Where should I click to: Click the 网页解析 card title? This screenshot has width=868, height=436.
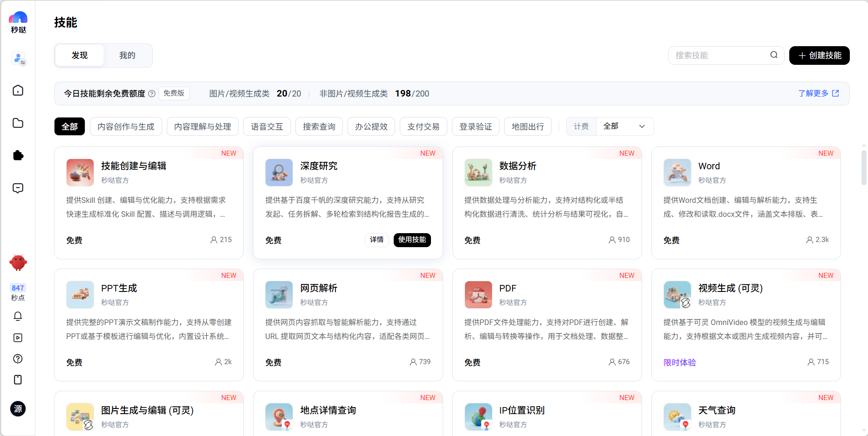click(319, 288)
